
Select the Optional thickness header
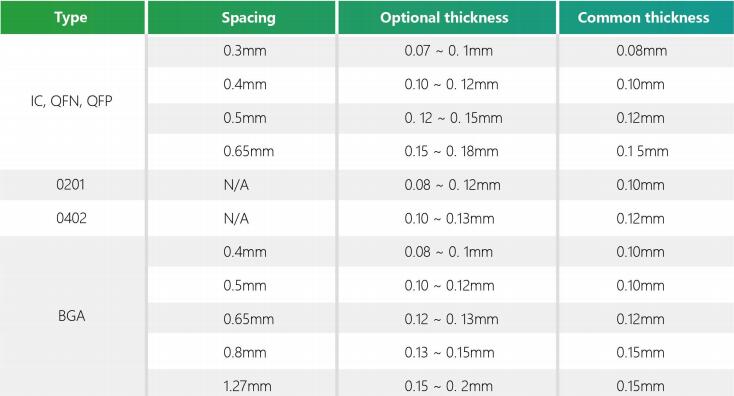tap(447, 17)
